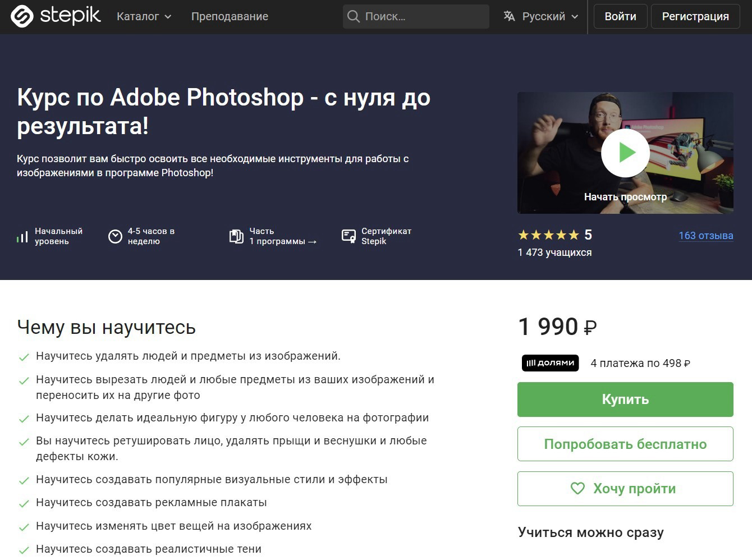Click Попробовать бесплатно button

pyautogui.click(x=625, y=444)
